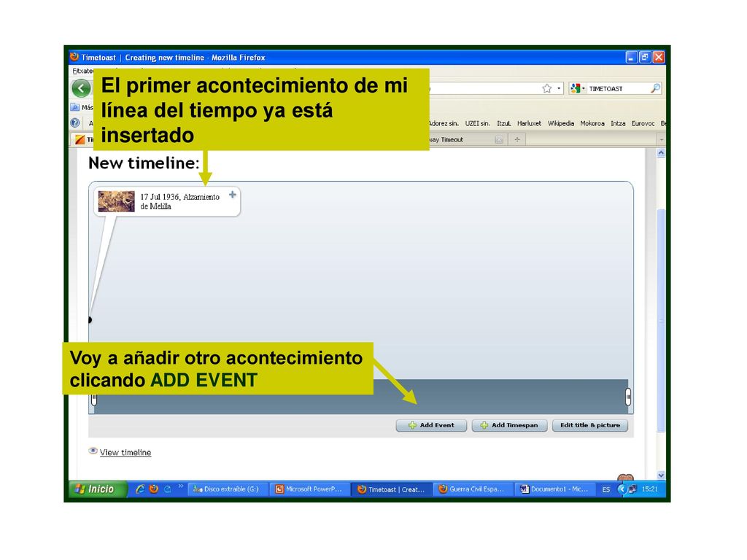Switch to Documento1 Word taskbar window
The height and width of the screenshot is (560, 747).
pyautogui.click(x=555, y=489)
